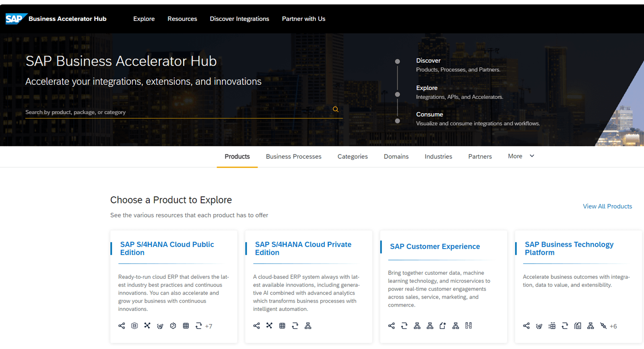Open SAP S/4HANA Cloud Private Edition title
Viewport: 644px width, 349px height.
pyautogui.click(x=303, y=248)
